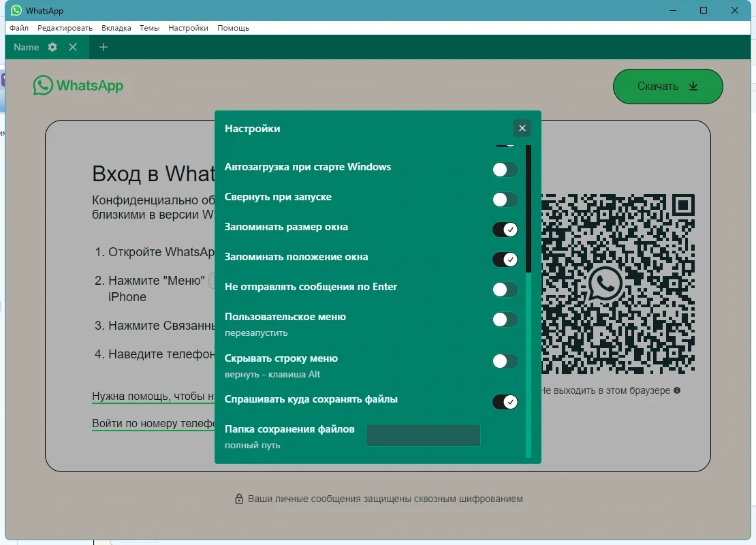Enable Скрывать строку меню
Screen dimensions: 756x545
[505, 361]
